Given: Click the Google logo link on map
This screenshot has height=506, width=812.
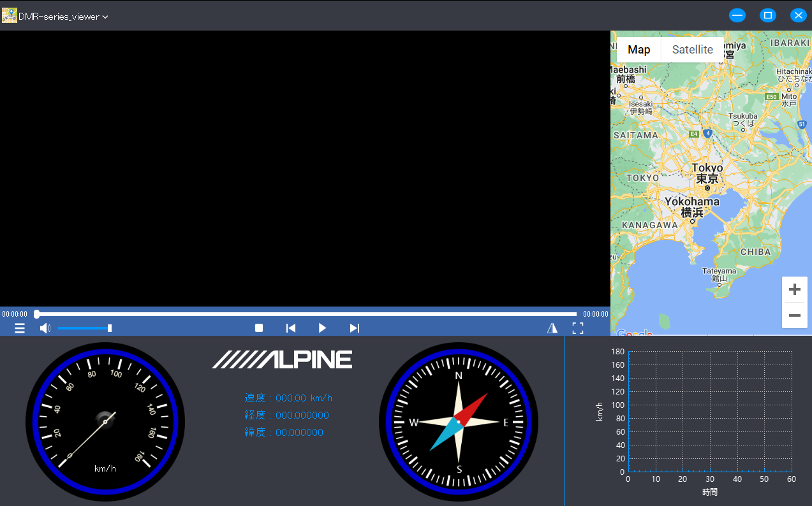Looking at the screenshot, I should pos(634,333).
